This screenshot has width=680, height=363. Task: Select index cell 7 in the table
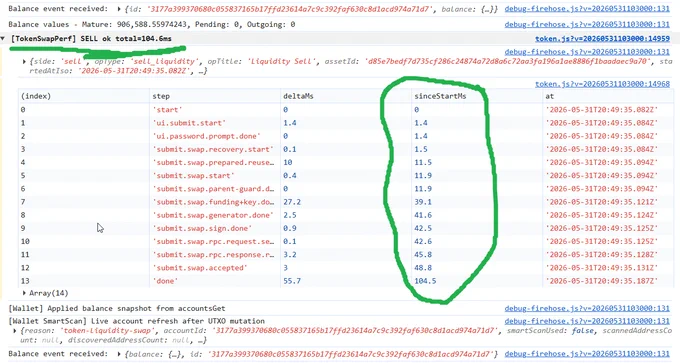84,202
